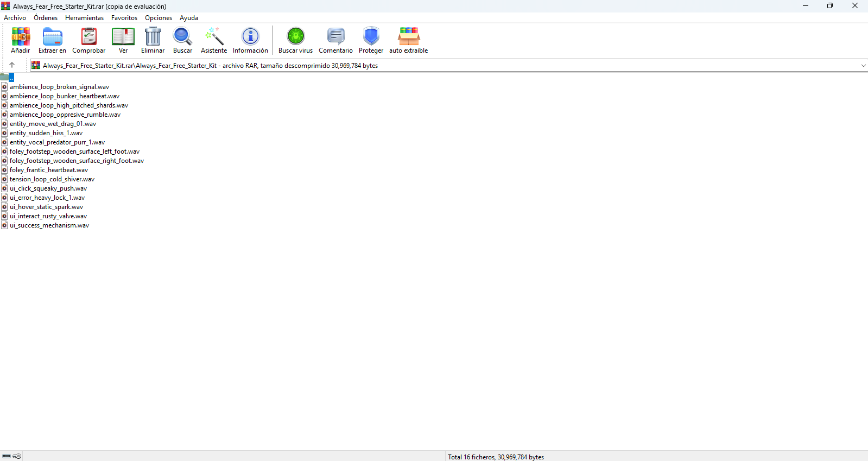Open the Comentario tool

[x=335, y=40]
